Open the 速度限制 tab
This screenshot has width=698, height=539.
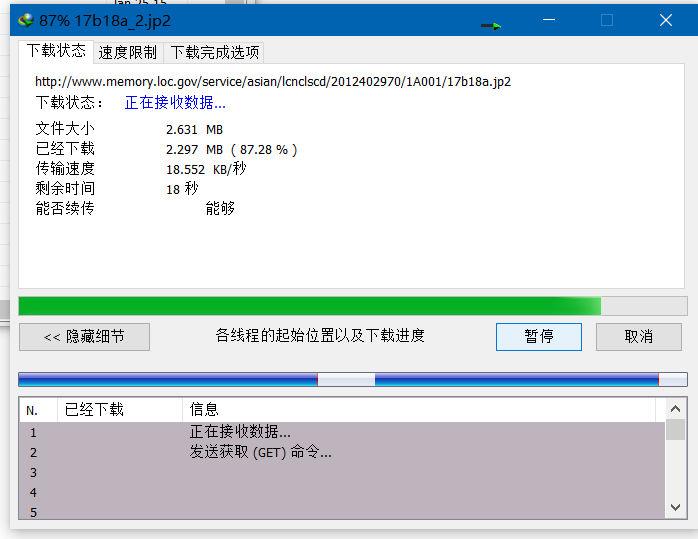(128, 53)
